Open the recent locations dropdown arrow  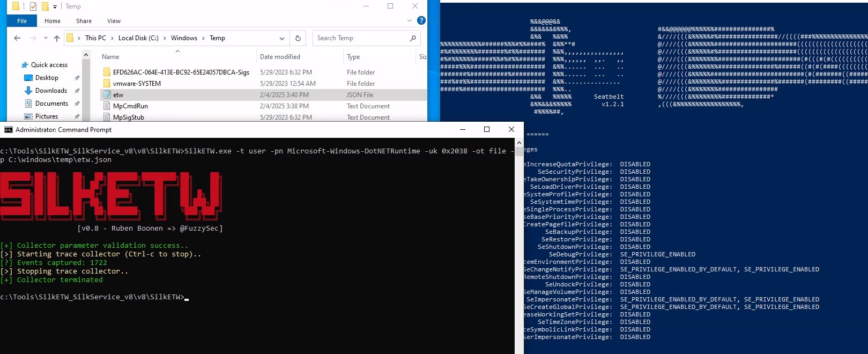pyautogui.click(x=46, y=38)
